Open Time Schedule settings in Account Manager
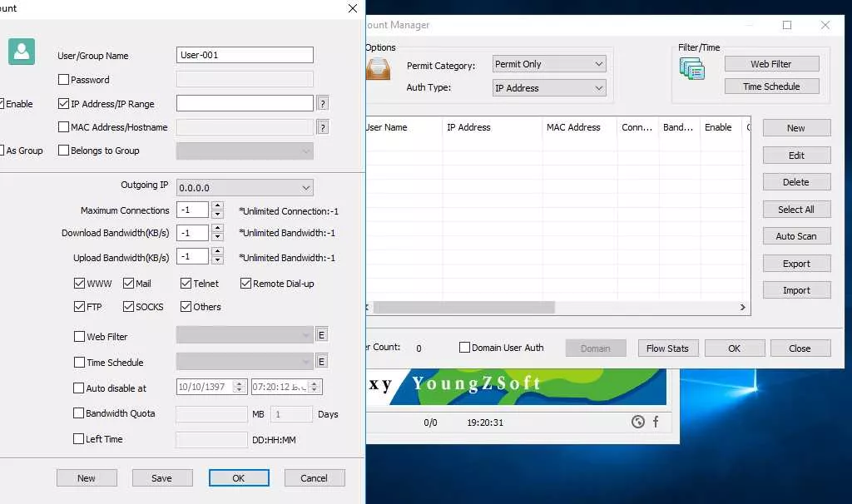This screenshot has height=504, width=852. pos(771,86)
